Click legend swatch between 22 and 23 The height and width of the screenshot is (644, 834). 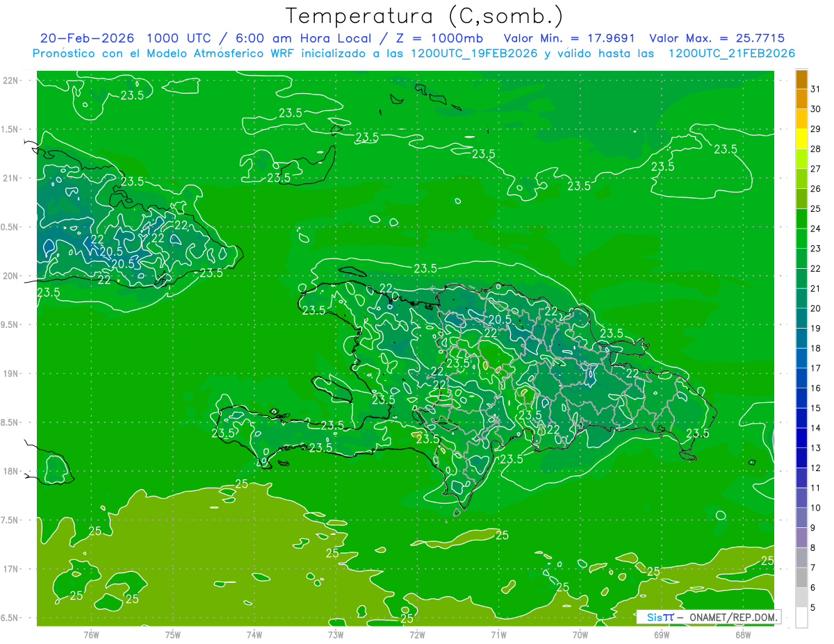point(801,258)
